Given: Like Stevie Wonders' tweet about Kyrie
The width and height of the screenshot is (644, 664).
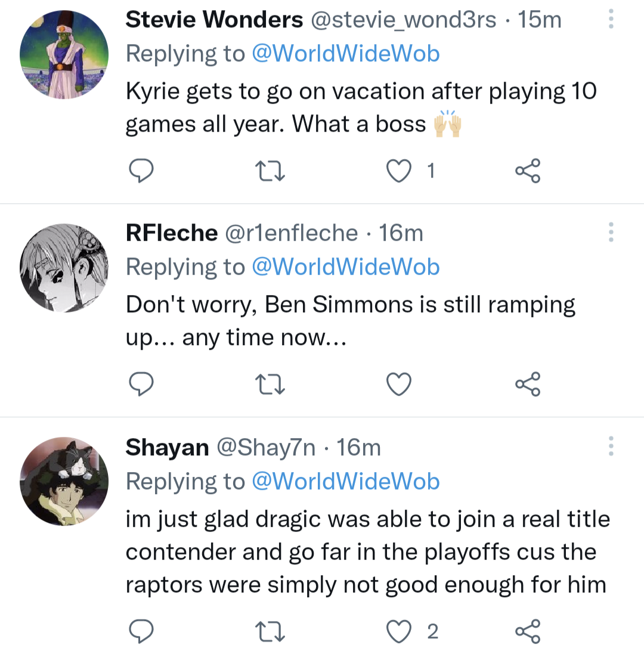Looking at the screenshot, I should click(x=399, y=171).
